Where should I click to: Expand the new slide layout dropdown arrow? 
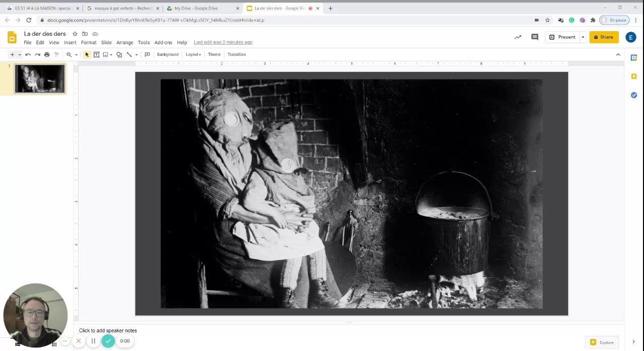[20, 54]
